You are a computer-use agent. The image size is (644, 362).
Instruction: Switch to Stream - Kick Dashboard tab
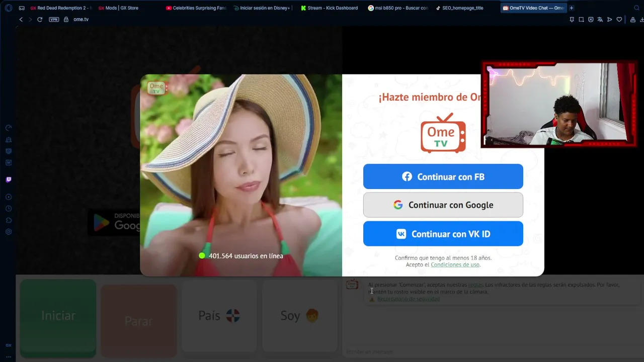tap(331, 8)
